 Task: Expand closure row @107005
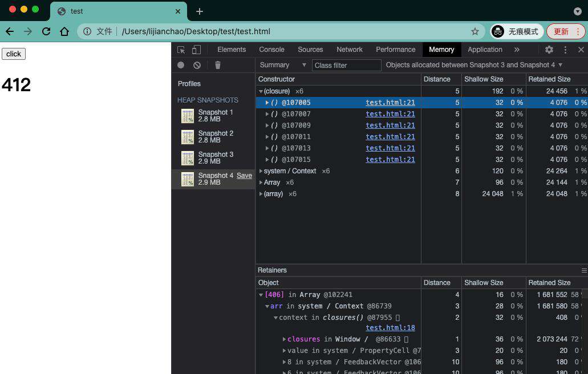click(x=267, y=103)
